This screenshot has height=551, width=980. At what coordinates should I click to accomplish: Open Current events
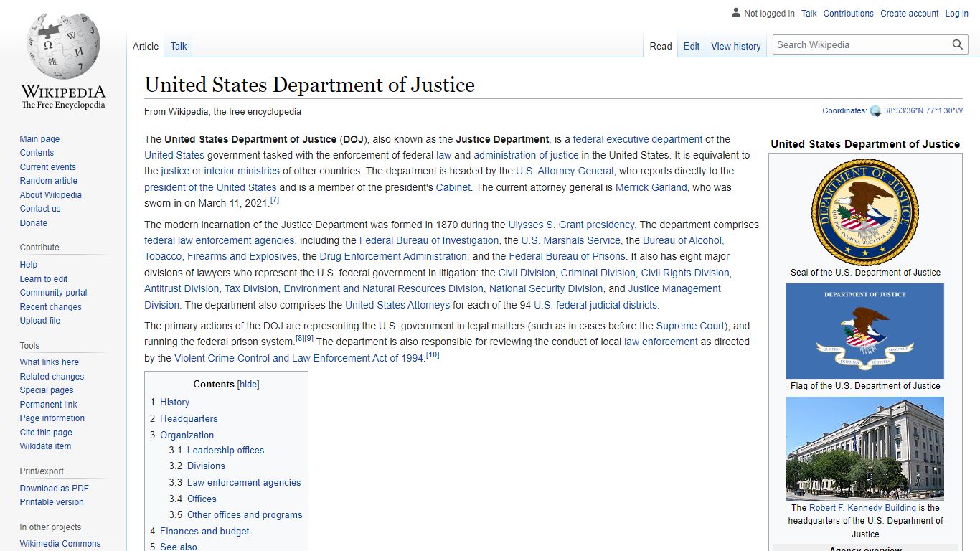[x=47, y=167]
